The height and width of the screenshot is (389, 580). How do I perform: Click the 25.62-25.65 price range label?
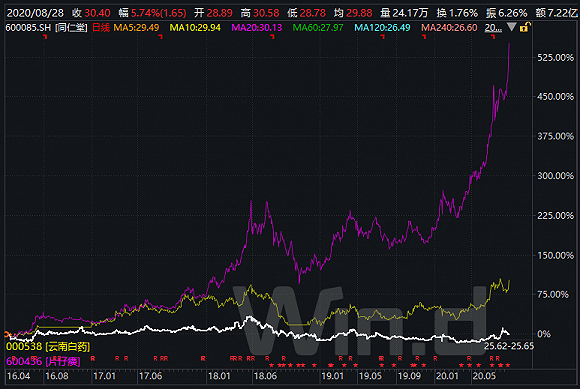[509, 346]
